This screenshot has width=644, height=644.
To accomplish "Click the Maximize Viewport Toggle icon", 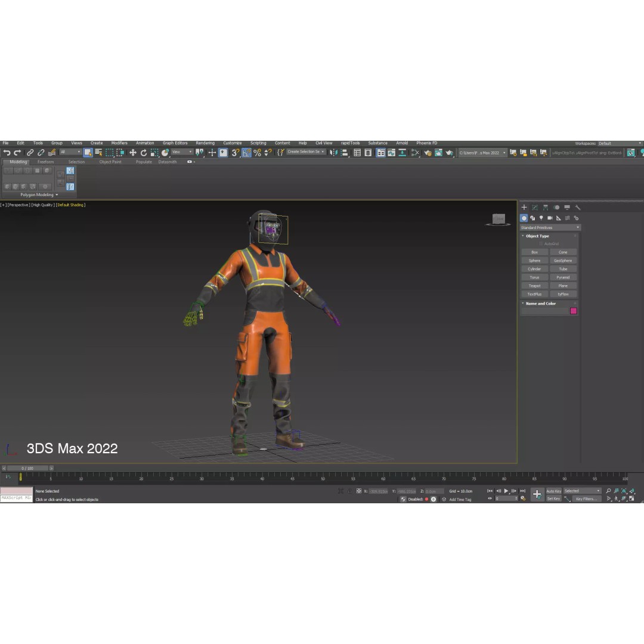I will click(631, 499).
